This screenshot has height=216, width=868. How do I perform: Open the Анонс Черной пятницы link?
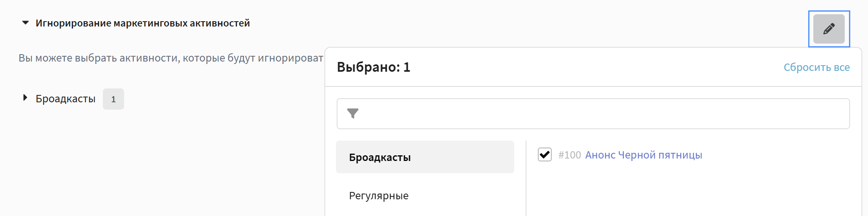pyautogui.click(x=644, y=155)
